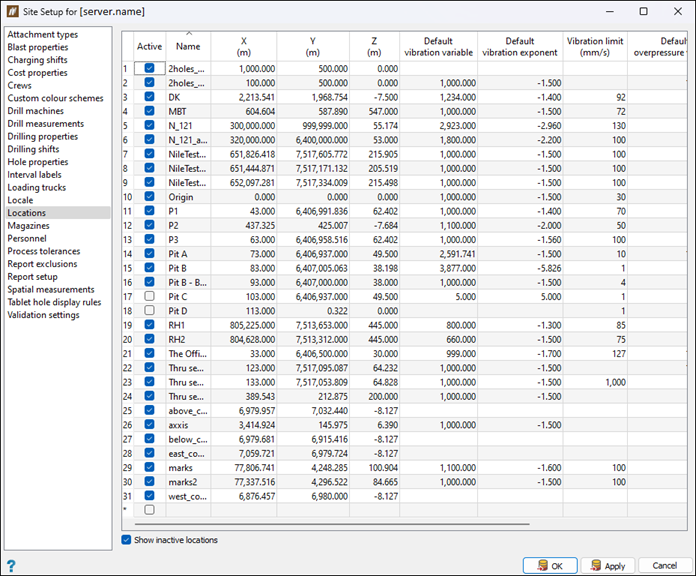Viewport: 696px width, 576px height.
Task: Click the Vibration limit cell for MBT
Action: (597, 112)
